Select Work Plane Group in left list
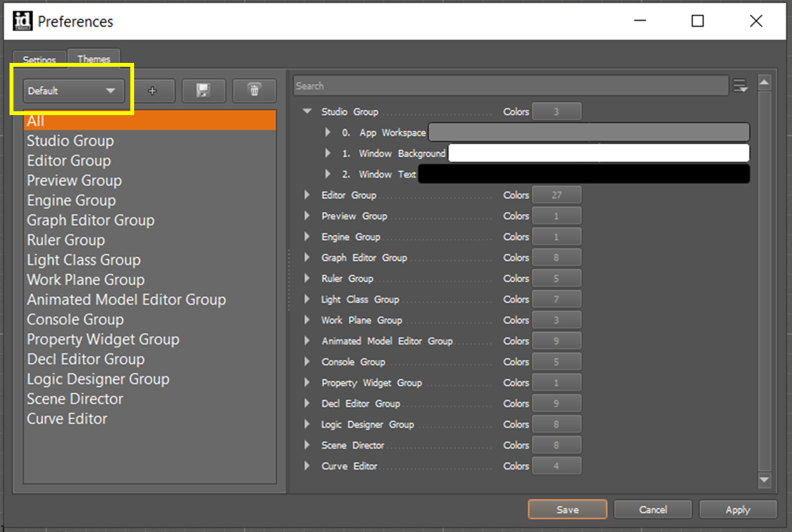The image size is (792, 532). coord(150,280)
